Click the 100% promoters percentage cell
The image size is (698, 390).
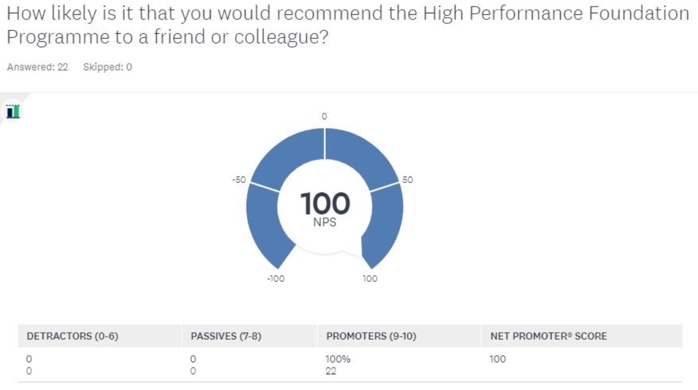[338, 359]
